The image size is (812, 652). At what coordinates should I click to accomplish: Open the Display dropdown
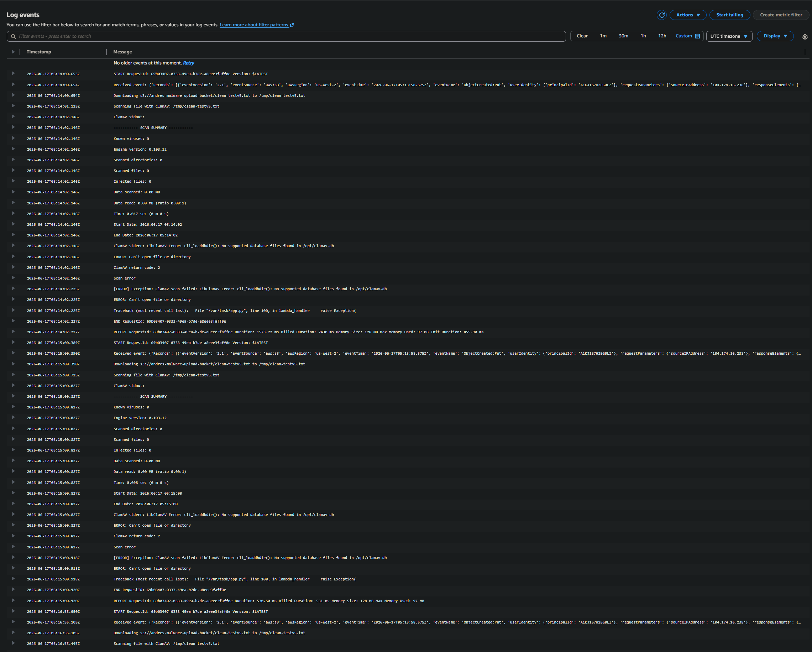tap(775, 36)
